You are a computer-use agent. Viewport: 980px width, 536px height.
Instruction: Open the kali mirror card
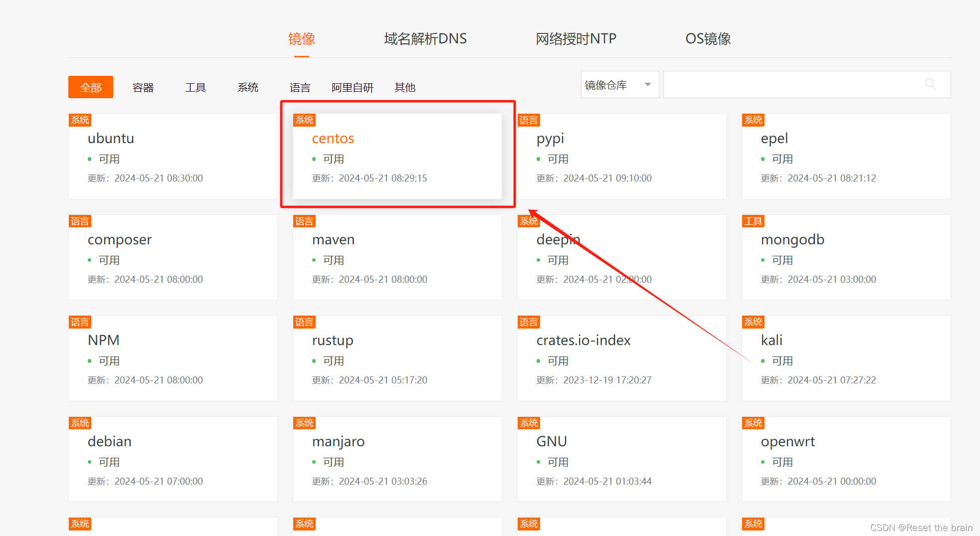[x=846, y=358]
